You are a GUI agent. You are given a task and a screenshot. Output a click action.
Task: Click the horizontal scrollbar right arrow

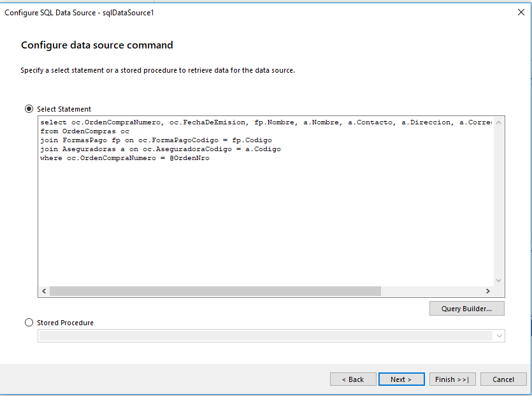click(487, 291)
